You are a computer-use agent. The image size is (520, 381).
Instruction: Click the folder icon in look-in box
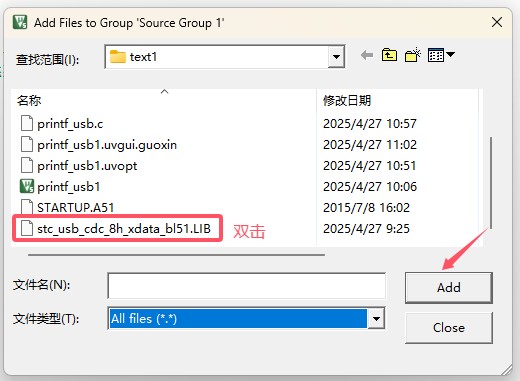(118, 57)
